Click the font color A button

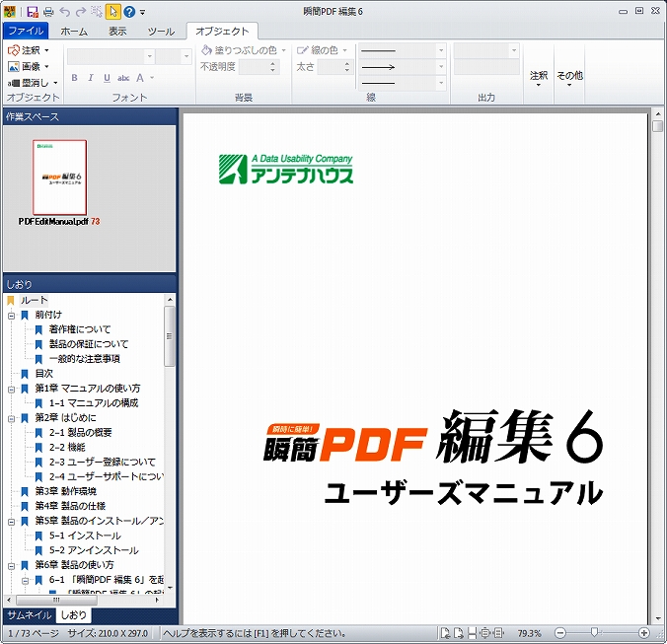pyautogui.click(x=140, y=78)
